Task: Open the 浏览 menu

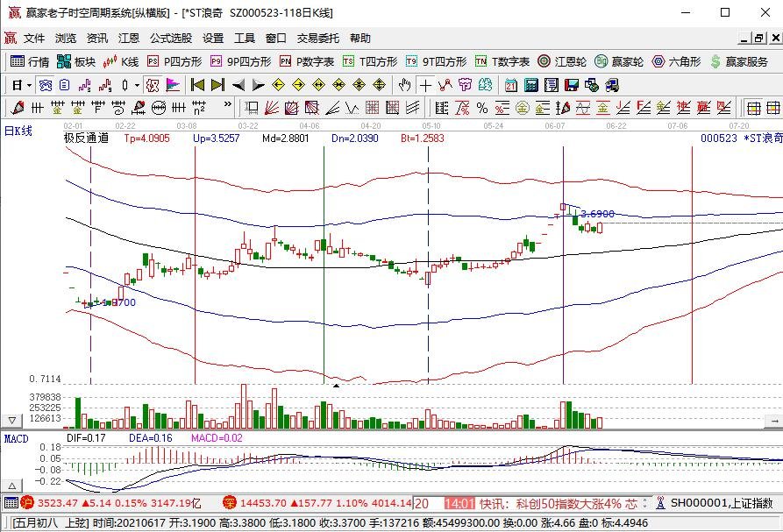Action: (66, 39)
